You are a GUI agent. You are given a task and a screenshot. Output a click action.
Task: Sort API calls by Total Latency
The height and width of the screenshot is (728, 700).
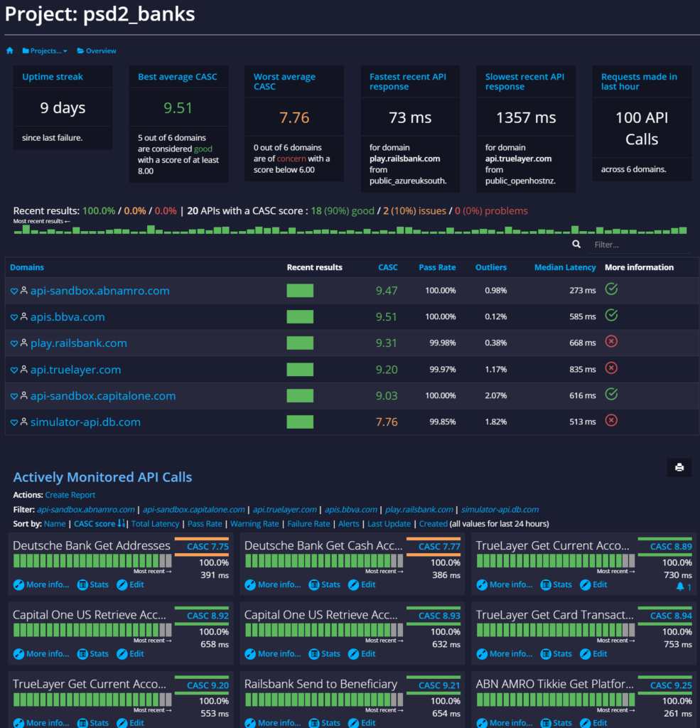click(x=155, y=524)
